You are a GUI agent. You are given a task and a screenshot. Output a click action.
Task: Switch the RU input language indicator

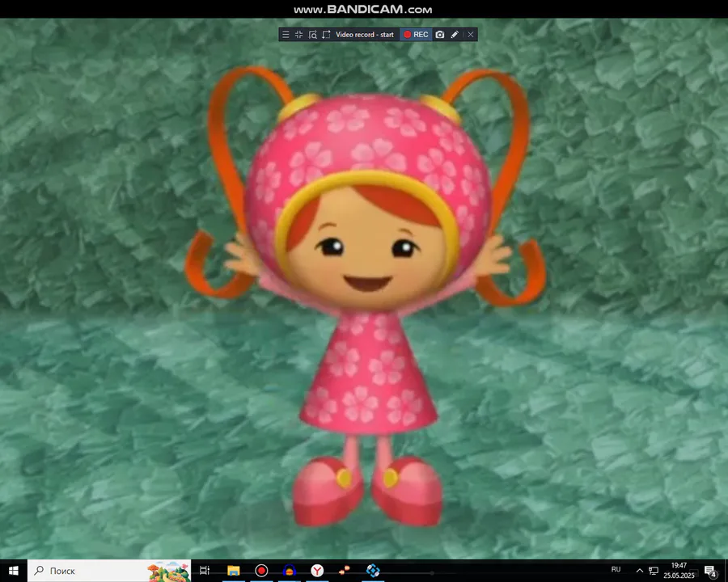pos(616,569)
